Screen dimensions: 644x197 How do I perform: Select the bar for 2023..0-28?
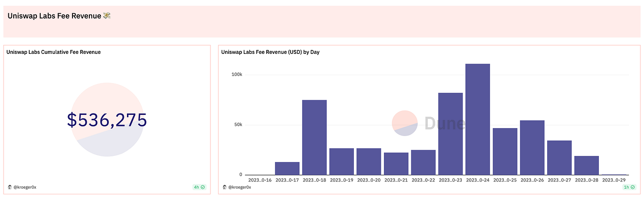point(587,166)
